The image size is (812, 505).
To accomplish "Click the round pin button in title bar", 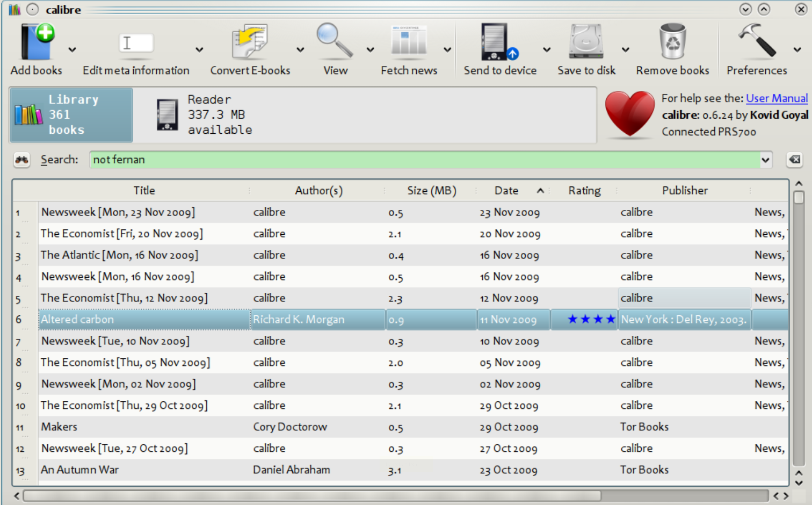I will pos(33,9).
